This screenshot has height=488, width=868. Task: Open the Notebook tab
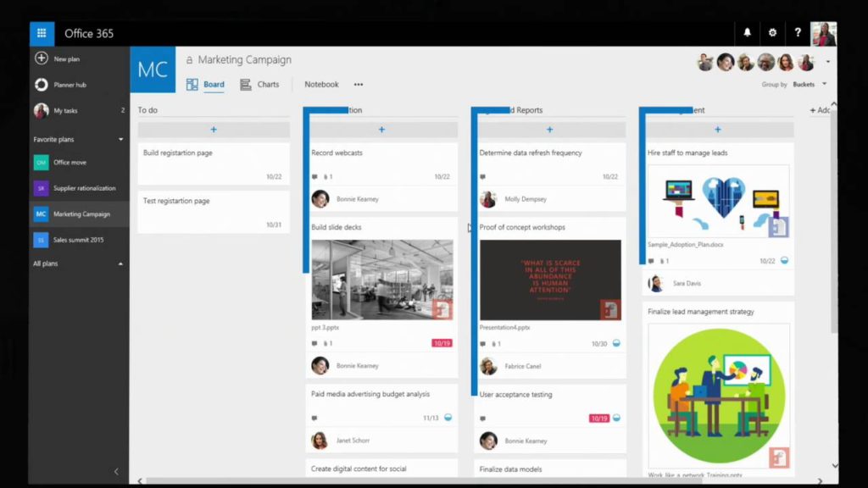[321, 85]
